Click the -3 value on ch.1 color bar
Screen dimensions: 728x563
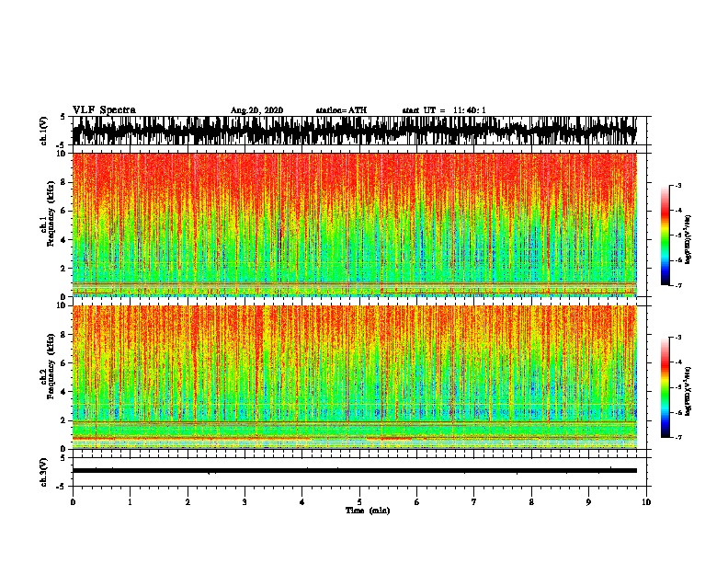pos(678,185)
